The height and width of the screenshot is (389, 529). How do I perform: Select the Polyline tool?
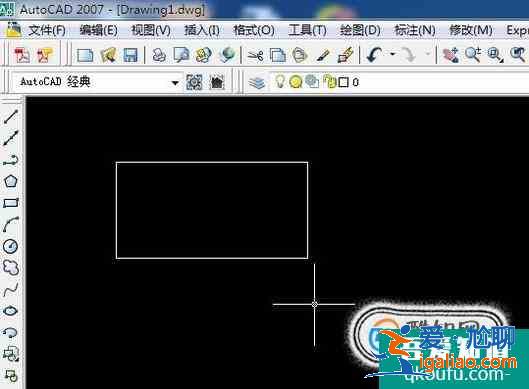click(x=10, y=160)
